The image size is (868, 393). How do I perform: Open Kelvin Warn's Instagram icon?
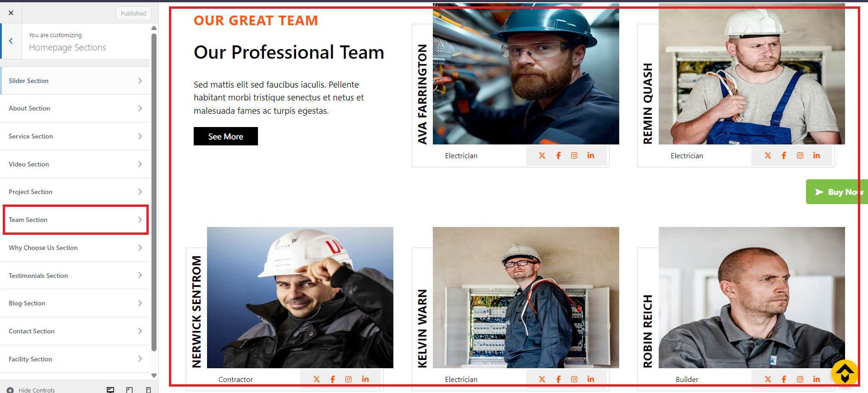point(574,379)
